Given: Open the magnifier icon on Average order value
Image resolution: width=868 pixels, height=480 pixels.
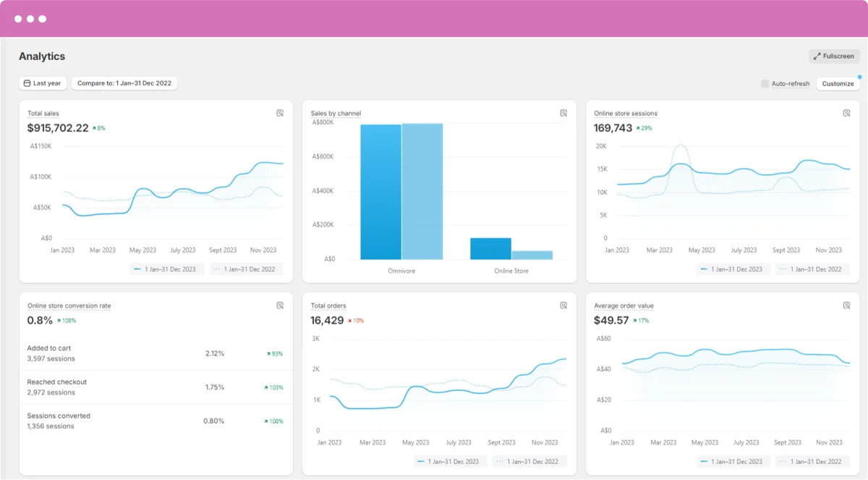Looking at the screenshot, I should click(x=847, y=305).
